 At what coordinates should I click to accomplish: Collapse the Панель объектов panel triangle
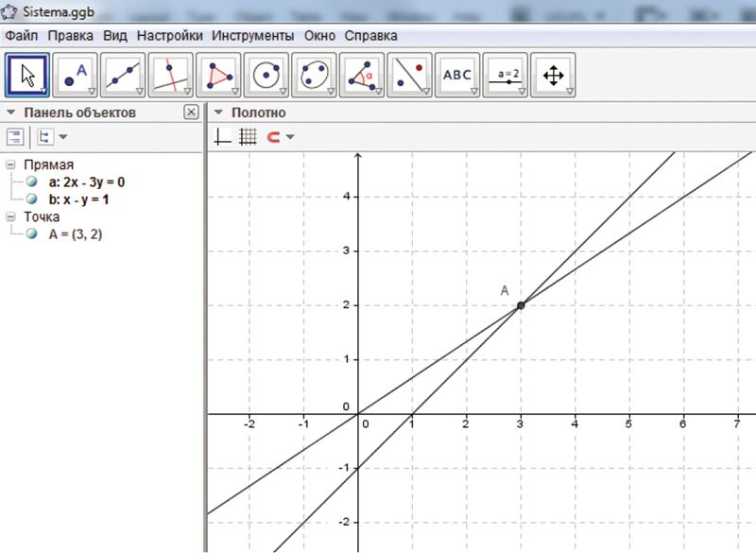(x=11, y=112)
